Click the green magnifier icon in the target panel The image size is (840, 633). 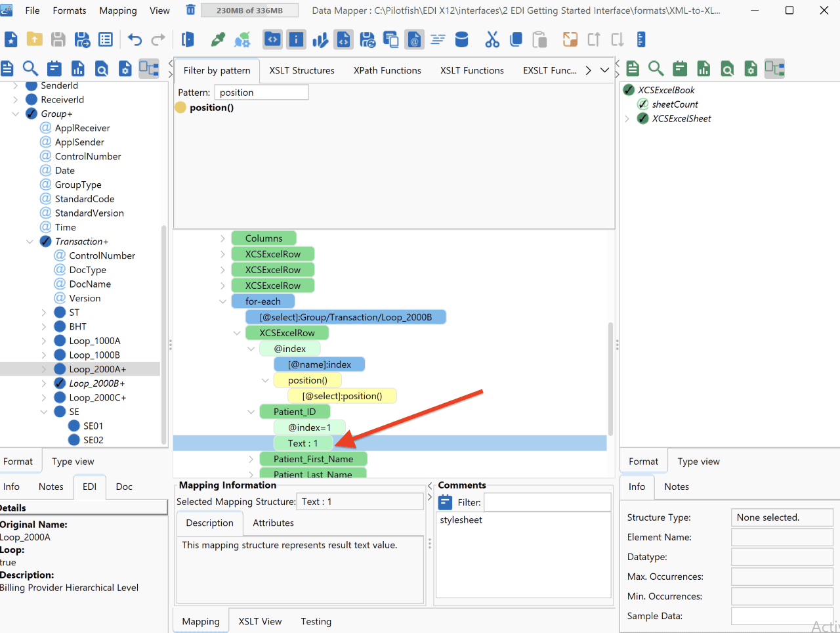pyautogui.click(x=656, y=68)
